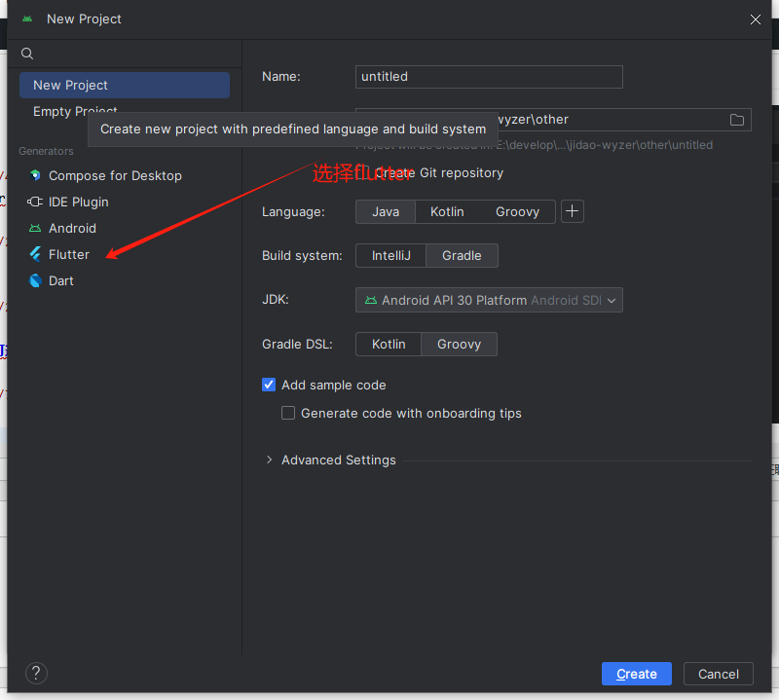
Task: Select Gradle build system
Action: click(462, 255)
